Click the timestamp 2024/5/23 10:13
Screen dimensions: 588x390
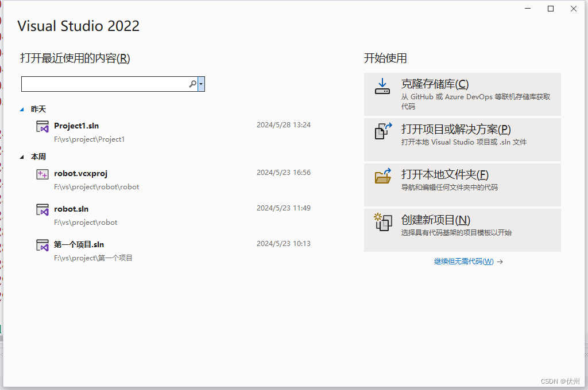pyautogui.click(x=284, y=244)
